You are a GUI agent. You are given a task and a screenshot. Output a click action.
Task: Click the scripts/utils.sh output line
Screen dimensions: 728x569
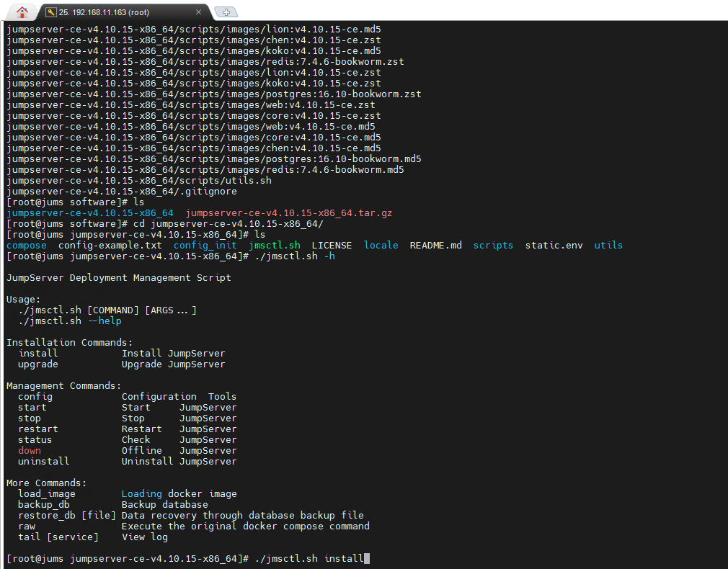pyautogui.click(x=139, y=181)
